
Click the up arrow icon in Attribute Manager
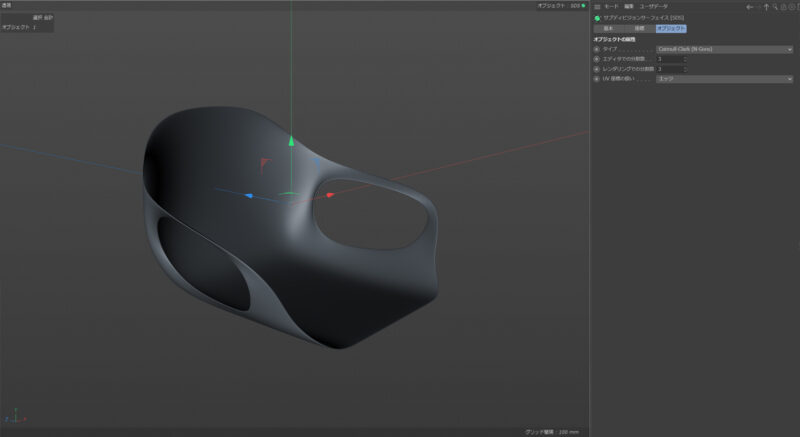coord(766,7)
